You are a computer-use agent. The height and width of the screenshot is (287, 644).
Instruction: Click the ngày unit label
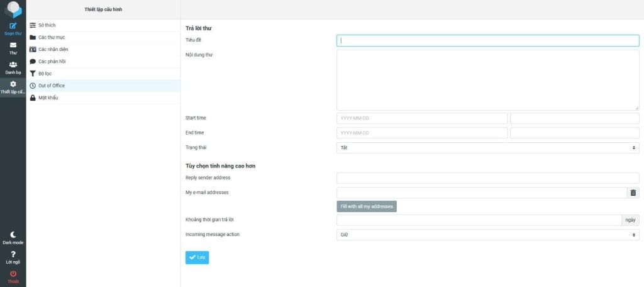pos(630,220)
